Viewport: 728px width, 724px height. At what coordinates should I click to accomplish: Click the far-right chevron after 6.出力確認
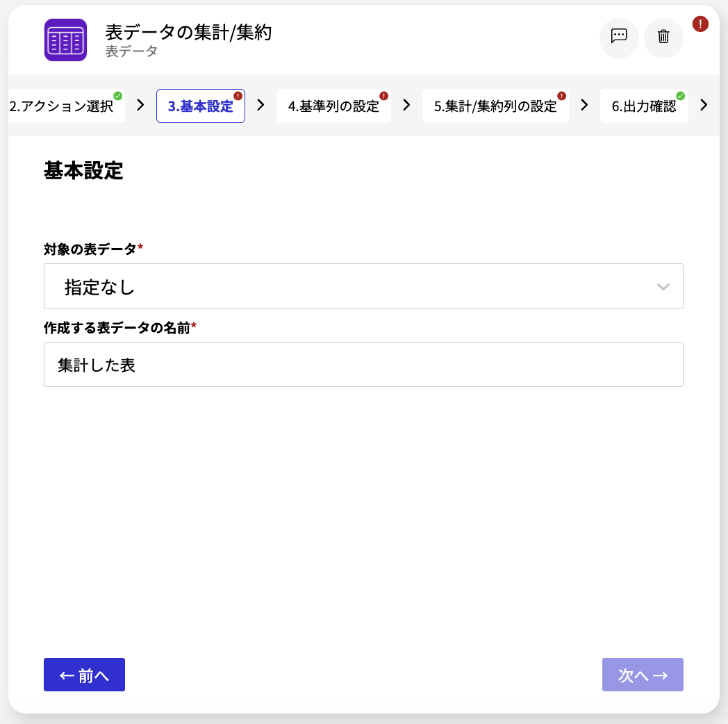pos(704,105)
